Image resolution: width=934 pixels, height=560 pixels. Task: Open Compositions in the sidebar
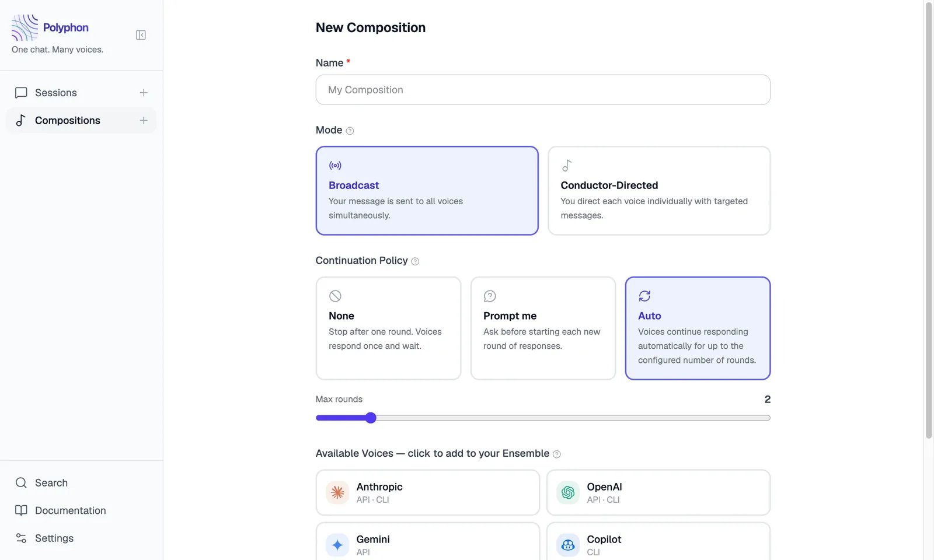[x=68, y=120]
